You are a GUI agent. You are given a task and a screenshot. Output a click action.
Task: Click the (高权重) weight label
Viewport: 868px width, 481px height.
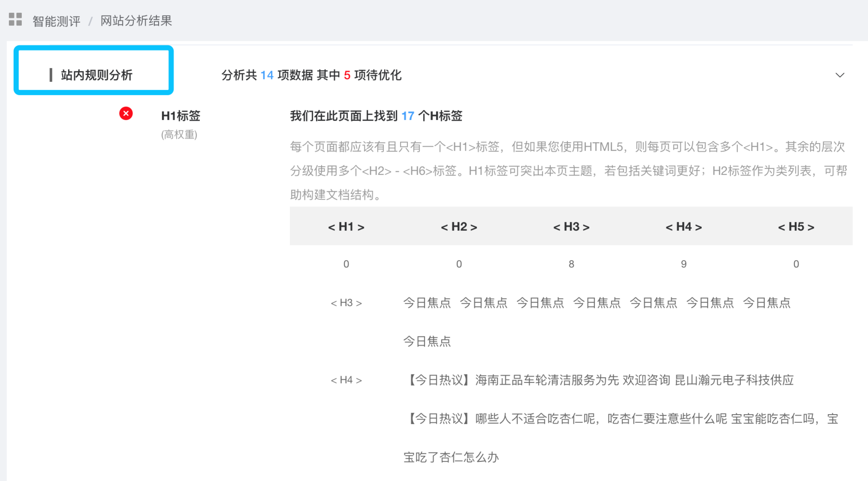tap(179, 135)
